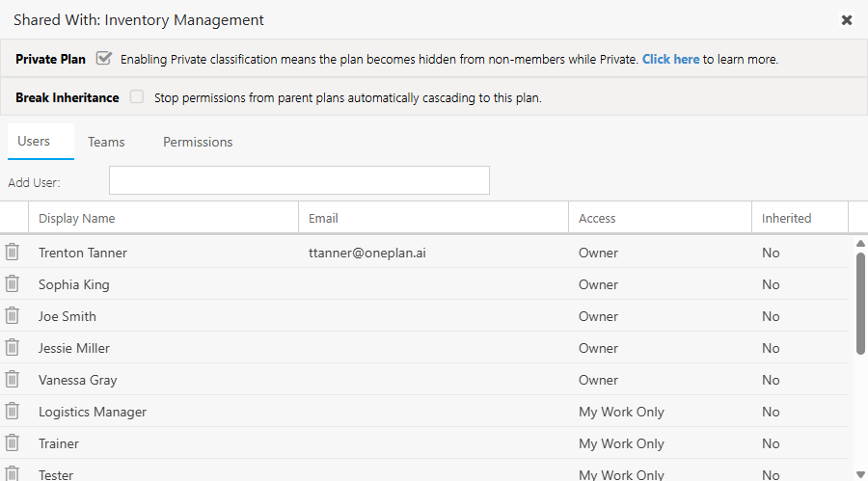Sort by Display Name column header

coord(163,218)
